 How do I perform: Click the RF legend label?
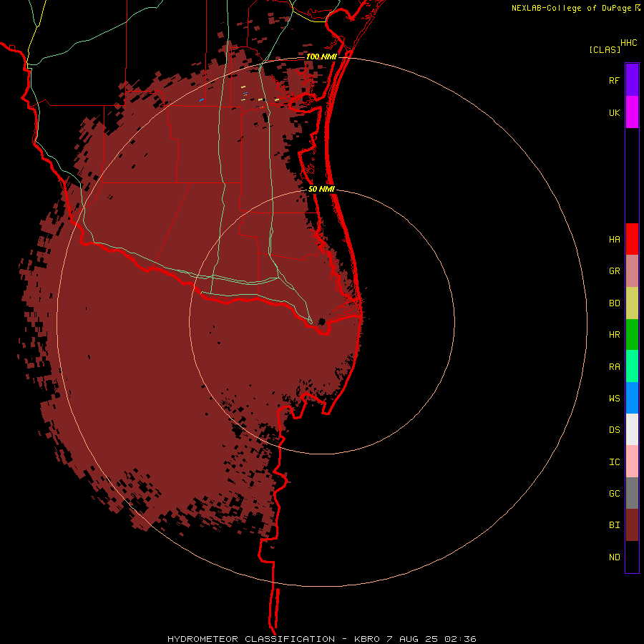(614, 80)
